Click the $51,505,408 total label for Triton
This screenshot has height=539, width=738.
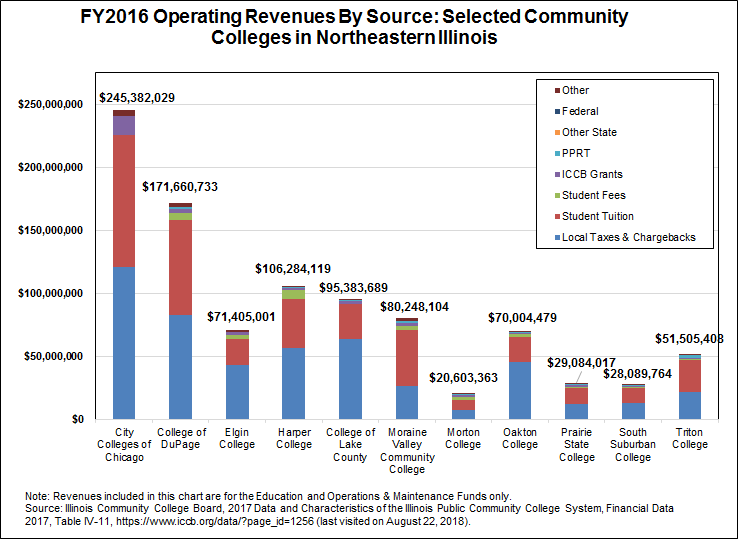[690, 339]
